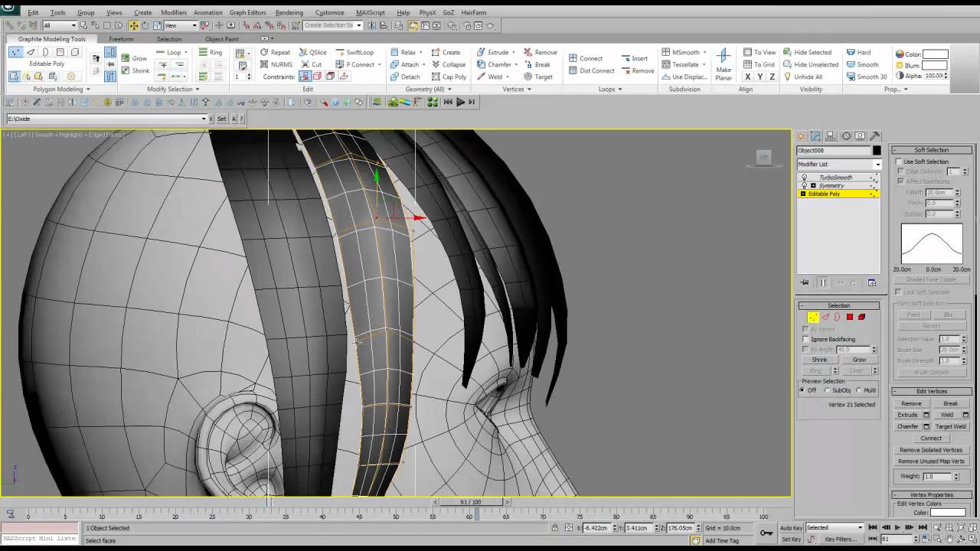Open the MSmooth dropdown arrow

704,52
